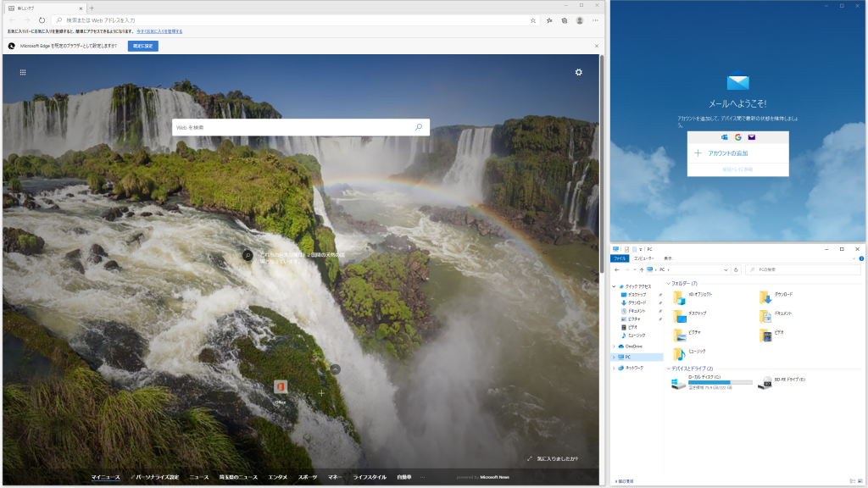Click the 3D Objects folder in Explorer
The image size is (868, 488).
[693, 297]
